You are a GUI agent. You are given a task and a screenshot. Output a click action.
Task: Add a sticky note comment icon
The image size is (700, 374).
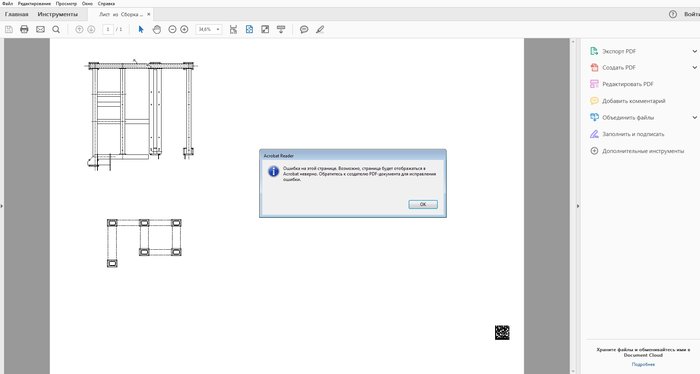(304, 29)
